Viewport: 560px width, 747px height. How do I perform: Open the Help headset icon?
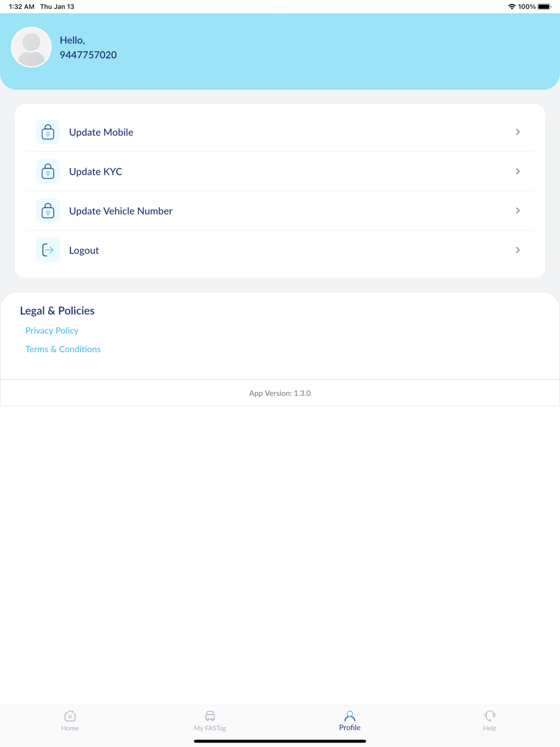tap(489, 716)
